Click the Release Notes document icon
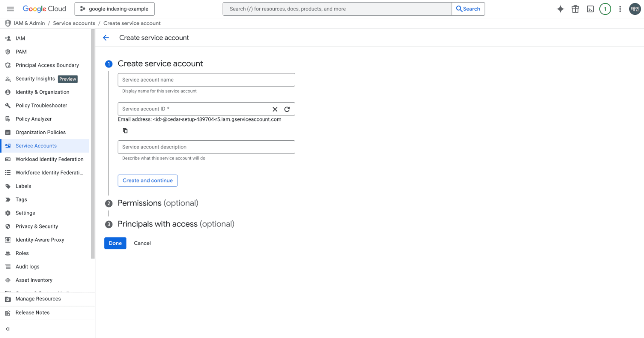Screen dimensions: 644x338 click(x=8, y=313)
